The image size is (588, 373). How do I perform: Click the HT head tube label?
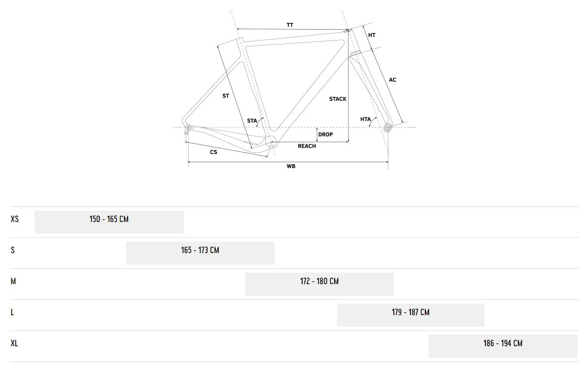[x=372, y=35]
